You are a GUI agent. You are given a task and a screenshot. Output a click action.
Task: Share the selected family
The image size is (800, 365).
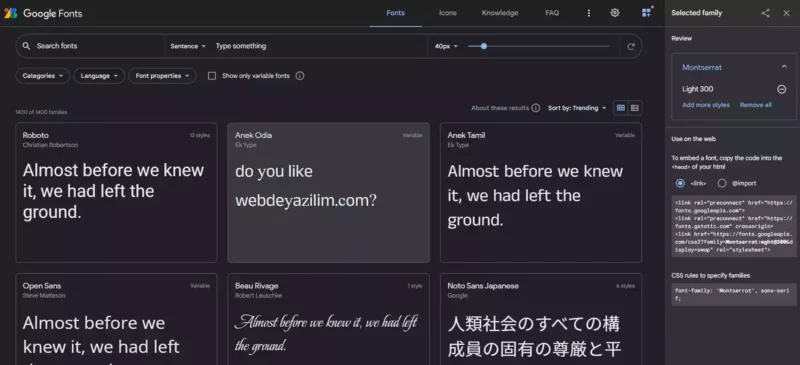coord(765,13)
